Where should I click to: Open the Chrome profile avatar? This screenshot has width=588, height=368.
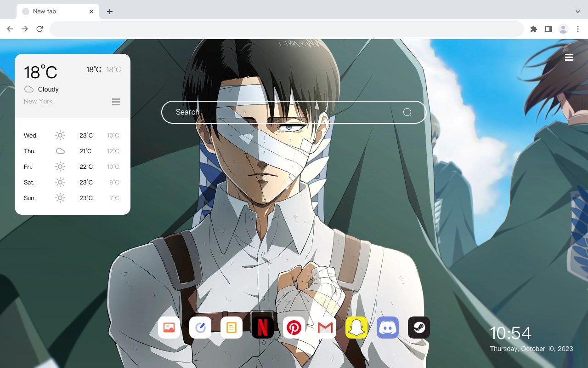(x=563, y=29)
